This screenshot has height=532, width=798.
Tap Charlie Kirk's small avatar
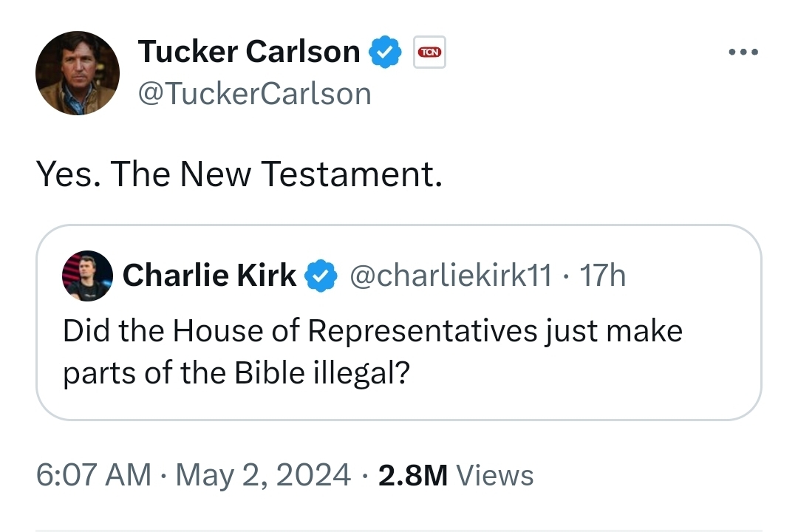click(x=88, y=276)
